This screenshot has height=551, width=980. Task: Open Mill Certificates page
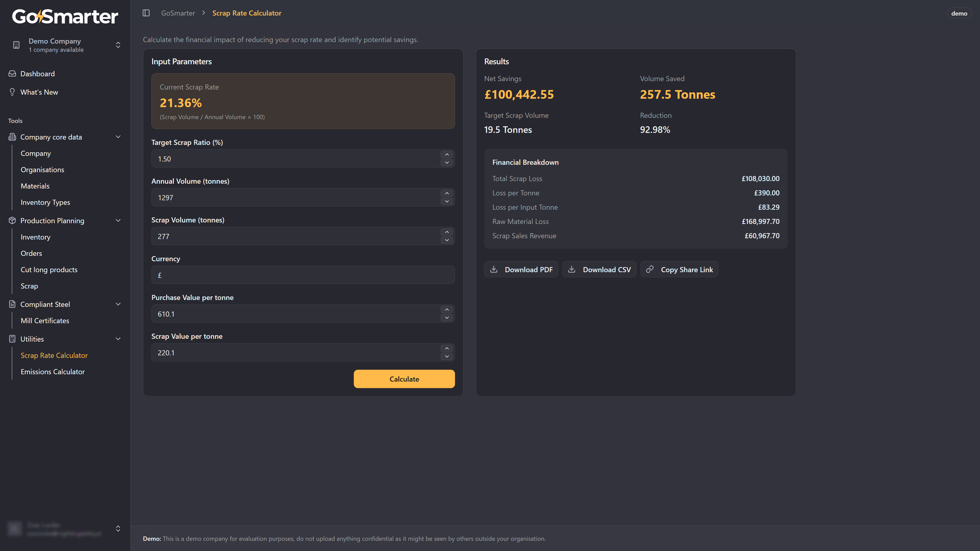(x=45, y=321)
